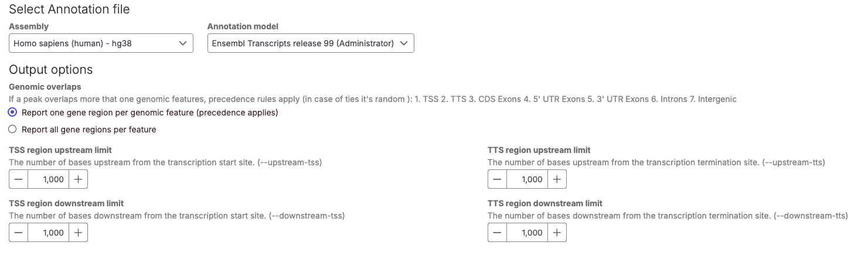Click the TSS region downstream limit value field
The height and width of the screenshot is (269, 868).
[x=48, y=233]
